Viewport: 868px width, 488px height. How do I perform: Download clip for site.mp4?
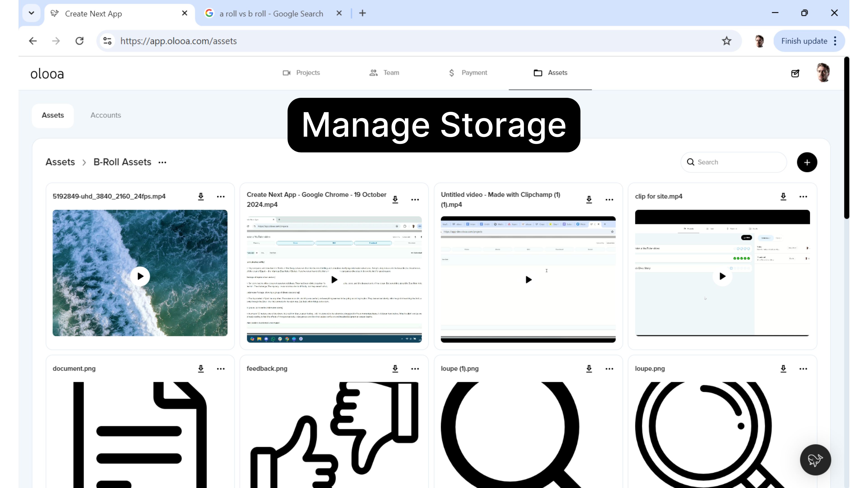(x=783, y=196)
